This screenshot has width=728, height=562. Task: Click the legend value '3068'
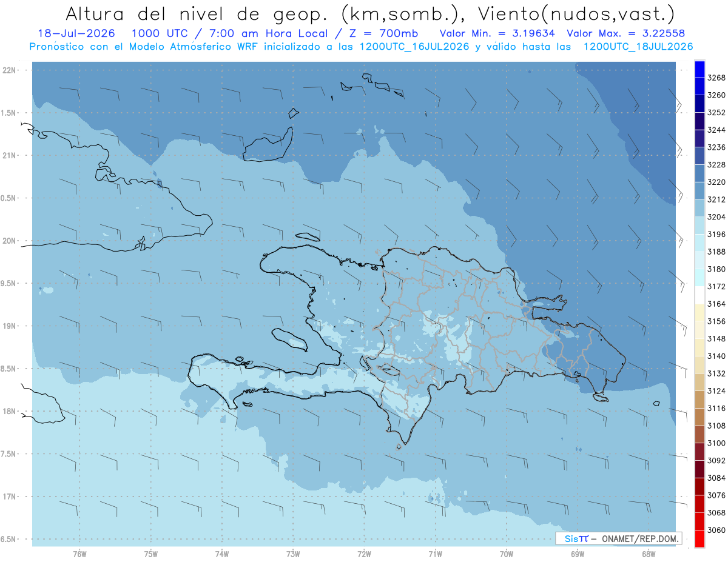[716, 513]
